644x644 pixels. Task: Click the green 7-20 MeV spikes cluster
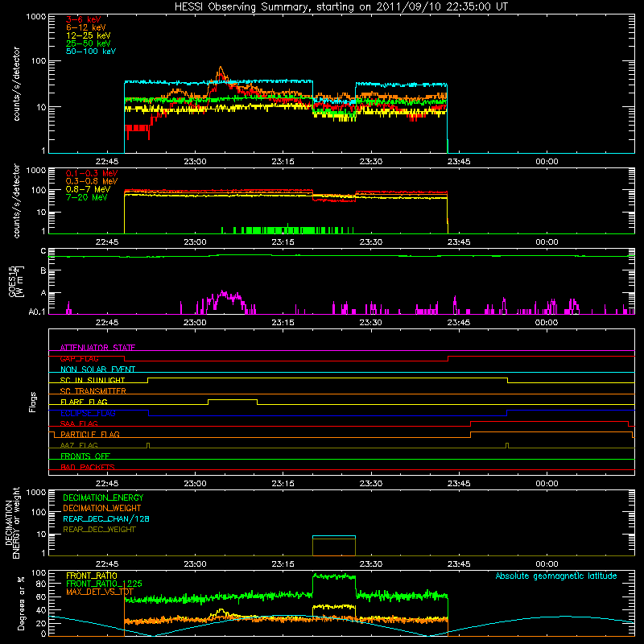click(x=287, y=229)
